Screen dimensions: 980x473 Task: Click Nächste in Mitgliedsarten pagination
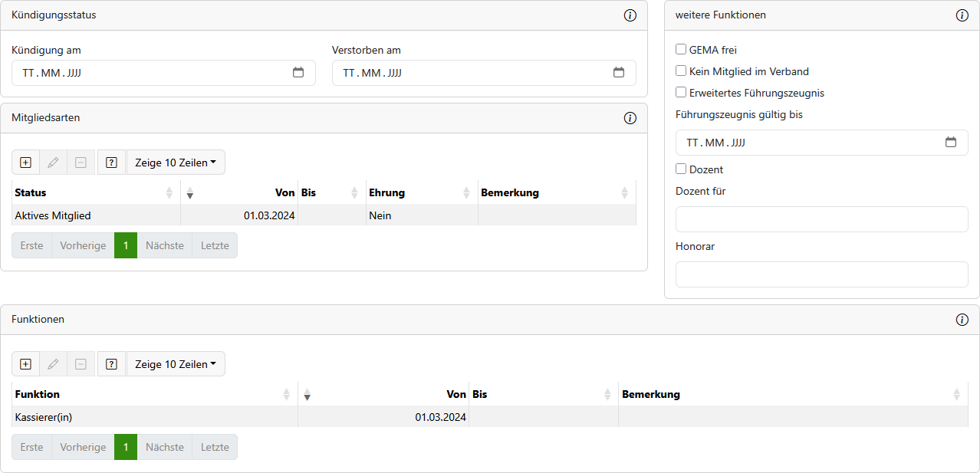tap(164, 245)
